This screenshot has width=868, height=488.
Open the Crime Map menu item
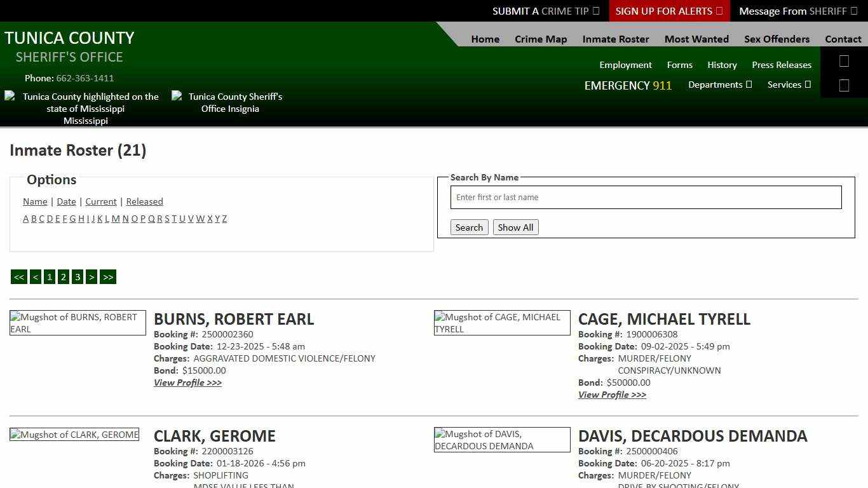pyautogui.click(x=541, y=39)
